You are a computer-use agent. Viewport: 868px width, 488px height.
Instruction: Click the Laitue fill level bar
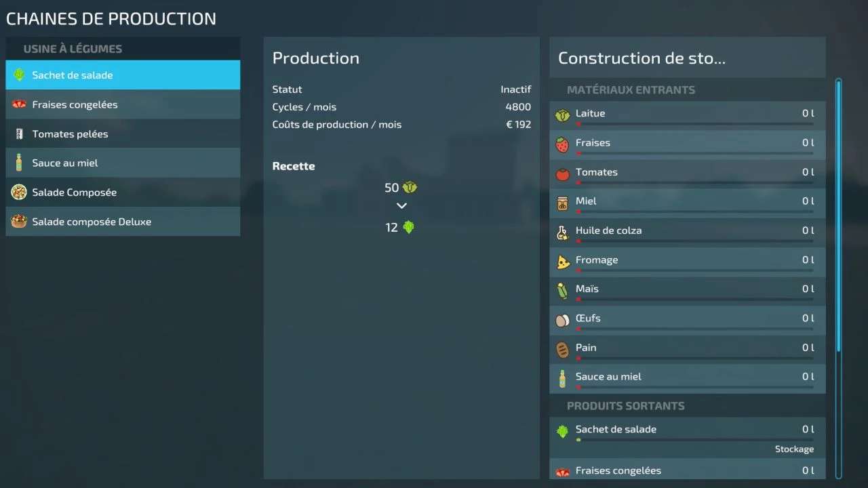point(694,124)
